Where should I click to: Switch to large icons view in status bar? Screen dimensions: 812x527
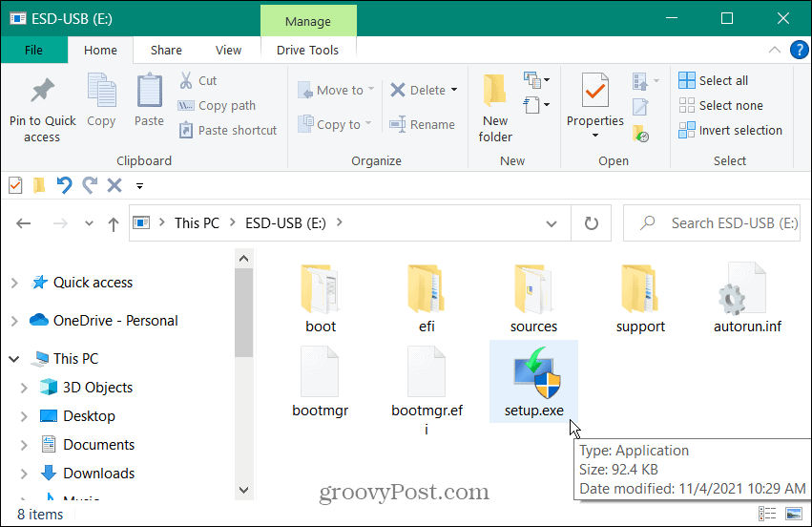(x=794, y=514)
